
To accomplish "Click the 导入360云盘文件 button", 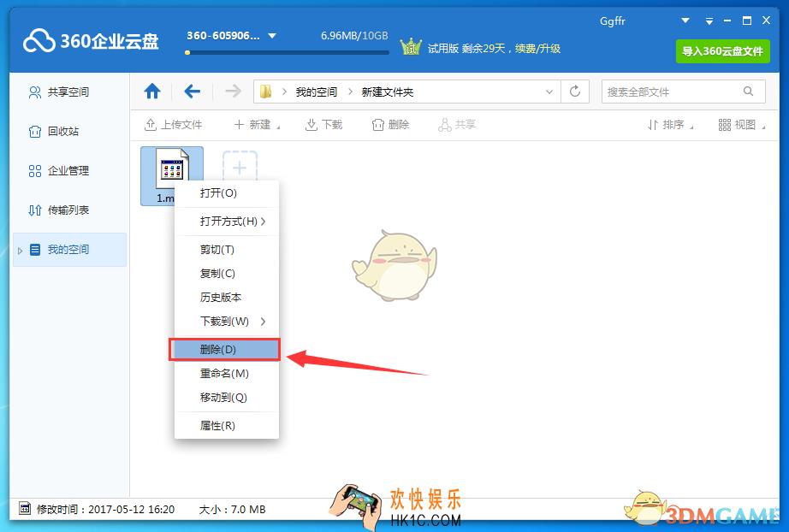I will (722, 50).
